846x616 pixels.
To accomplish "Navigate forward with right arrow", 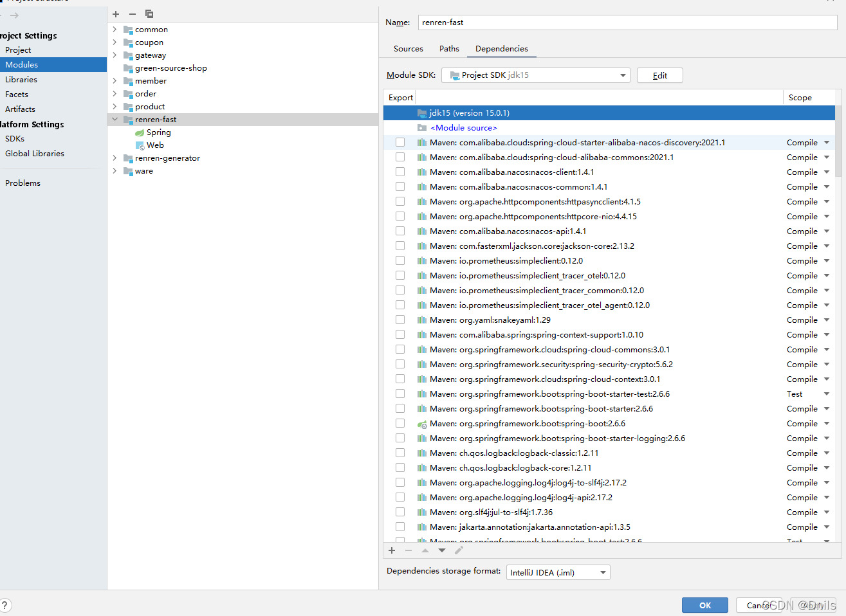I will [x=14, y=15].
